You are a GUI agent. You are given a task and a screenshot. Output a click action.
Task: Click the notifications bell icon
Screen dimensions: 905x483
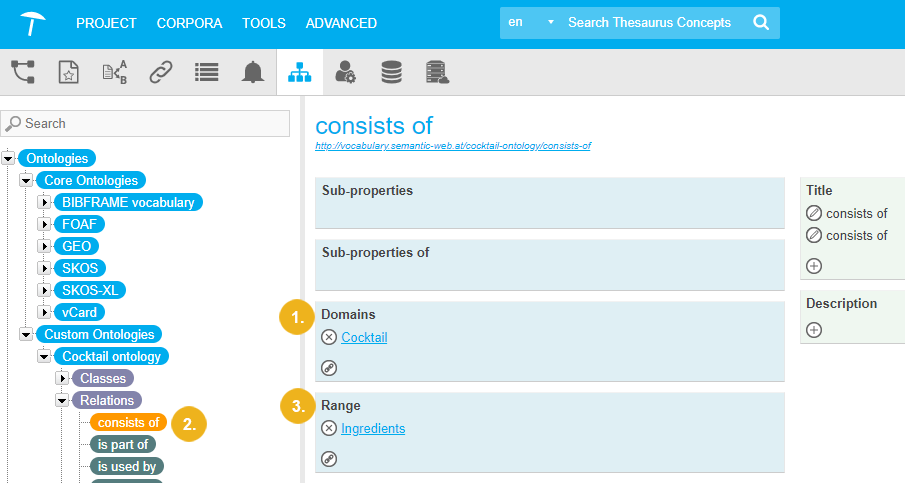tap(253, 71)
